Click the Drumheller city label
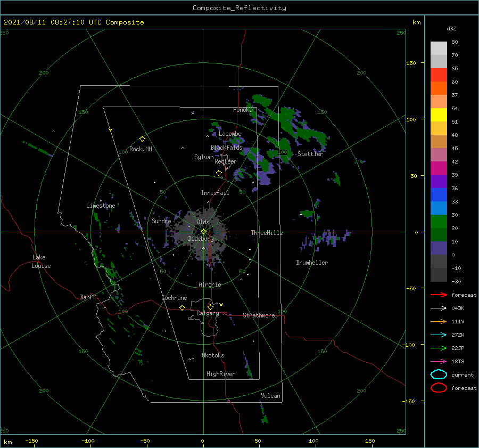The image size is (479, 448). click(x=312, y=263)
